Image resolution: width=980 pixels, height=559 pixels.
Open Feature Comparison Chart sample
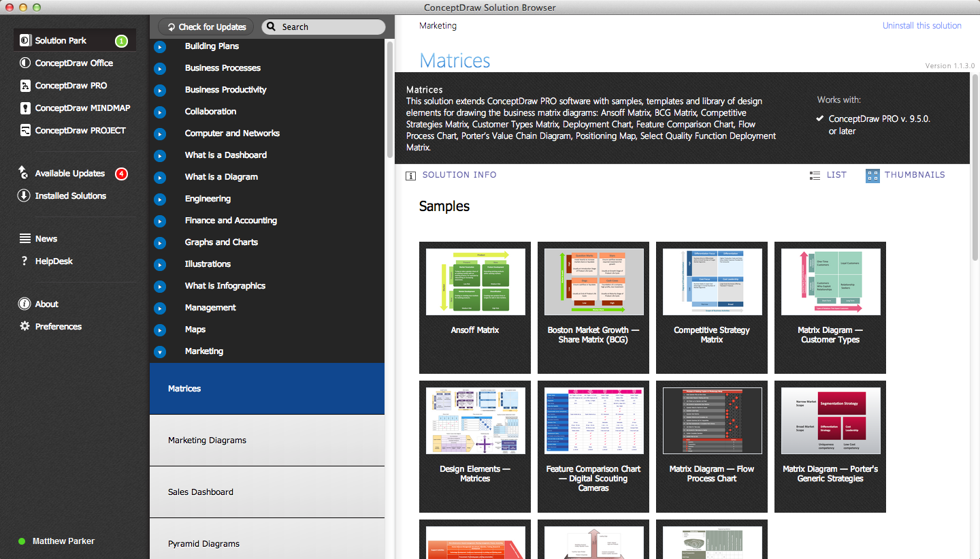click(593, 447)
